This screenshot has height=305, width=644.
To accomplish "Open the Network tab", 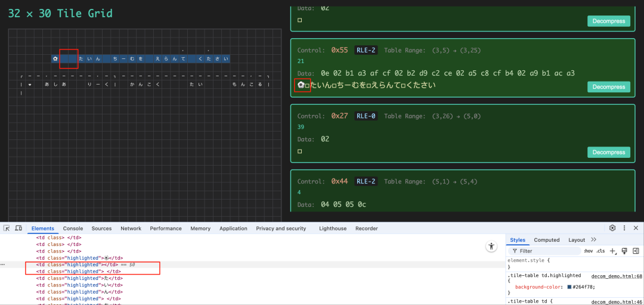I will point(131,228).
